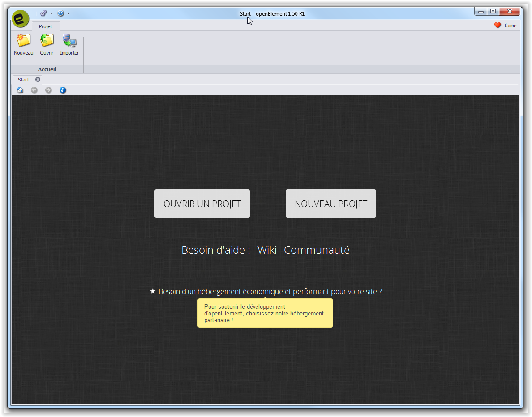Switch to the Projet ribbon tab

[x=46, y=26]
